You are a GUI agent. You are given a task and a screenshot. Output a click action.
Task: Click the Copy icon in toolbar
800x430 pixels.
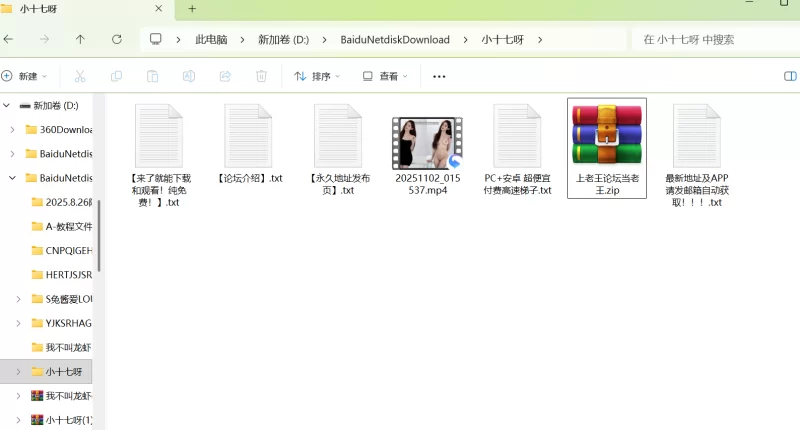116,76
